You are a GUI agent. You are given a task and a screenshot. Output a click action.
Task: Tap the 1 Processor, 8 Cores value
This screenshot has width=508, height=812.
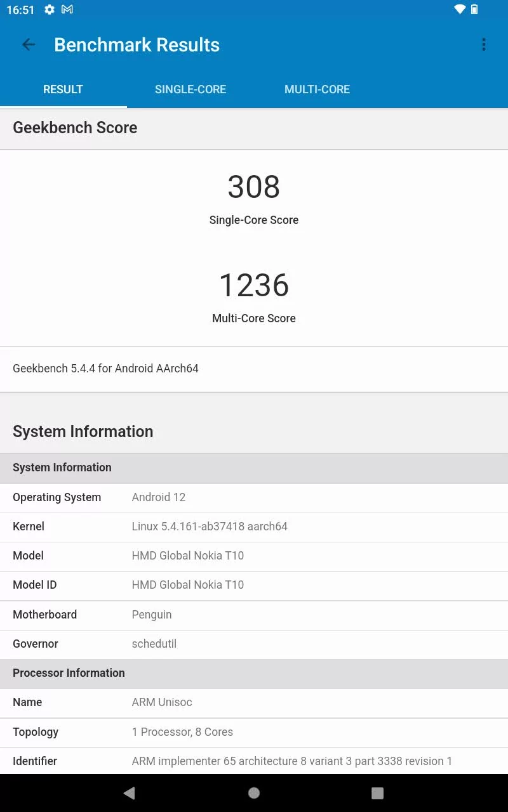tap(182, 732)
